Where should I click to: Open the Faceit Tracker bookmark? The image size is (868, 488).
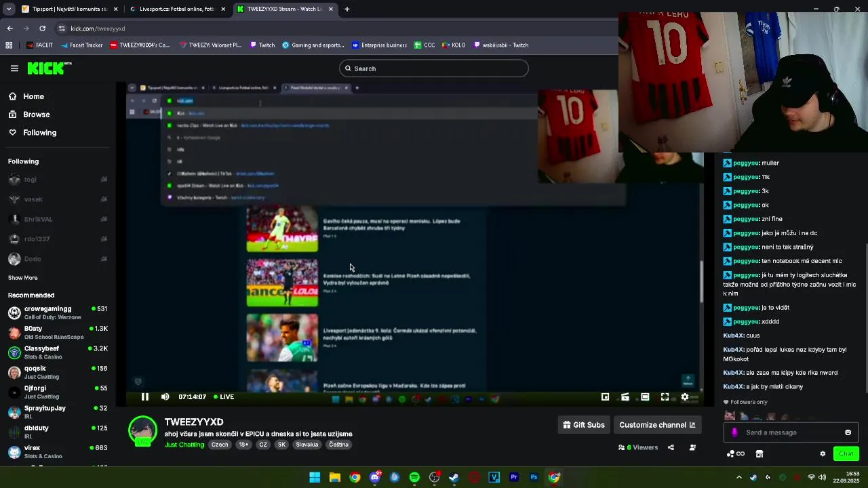(81, 45)
